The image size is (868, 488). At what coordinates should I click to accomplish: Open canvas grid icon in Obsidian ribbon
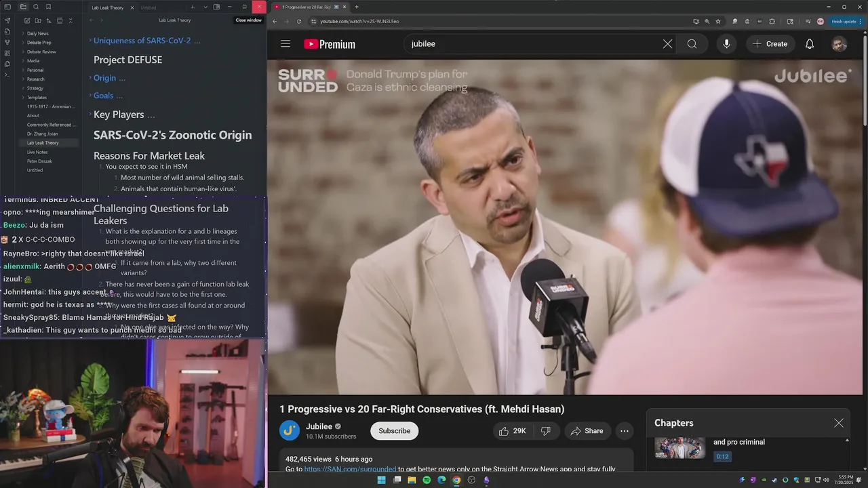pos(7,53)
